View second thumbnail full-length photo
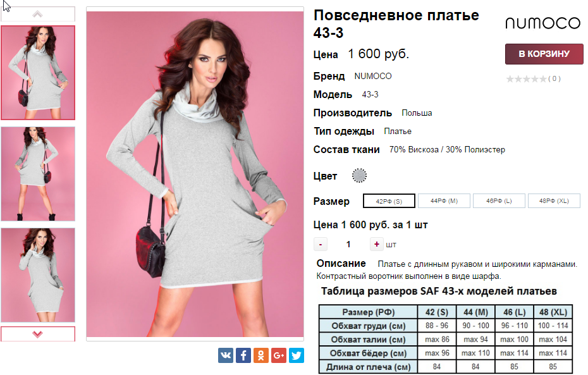Viewport: 588px width, 375px height. pyautogui.click(x=38, y=174)
